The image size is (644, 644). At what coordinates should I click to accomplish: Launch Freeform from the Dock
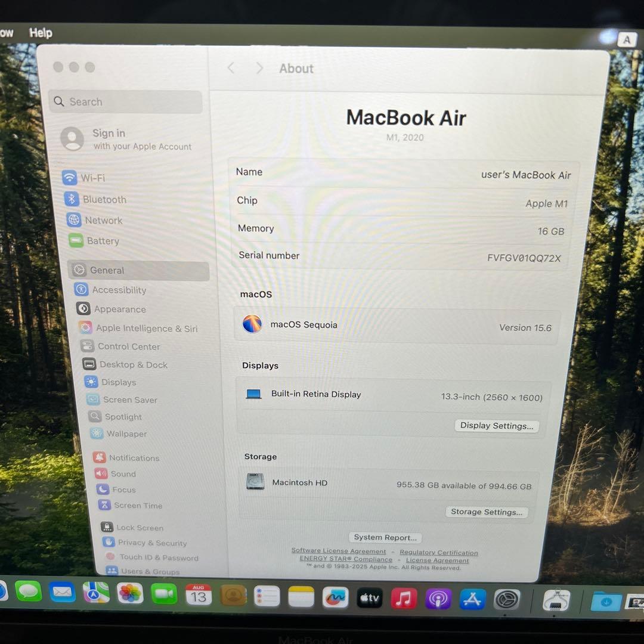(335, 597)
